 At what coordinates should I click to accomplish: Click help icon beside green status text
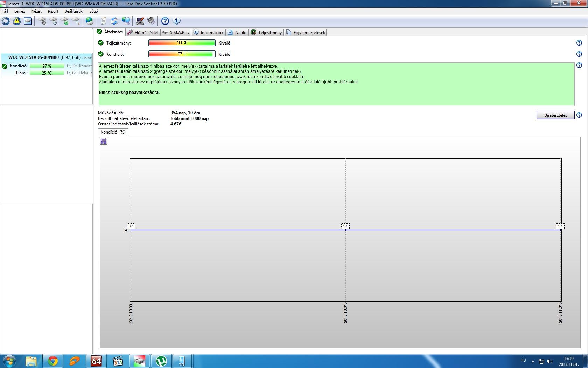click(579, 65)
